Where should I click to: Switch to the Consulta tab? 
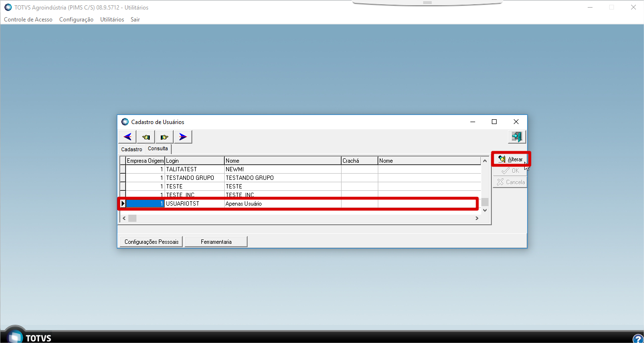tap(158, 149)
